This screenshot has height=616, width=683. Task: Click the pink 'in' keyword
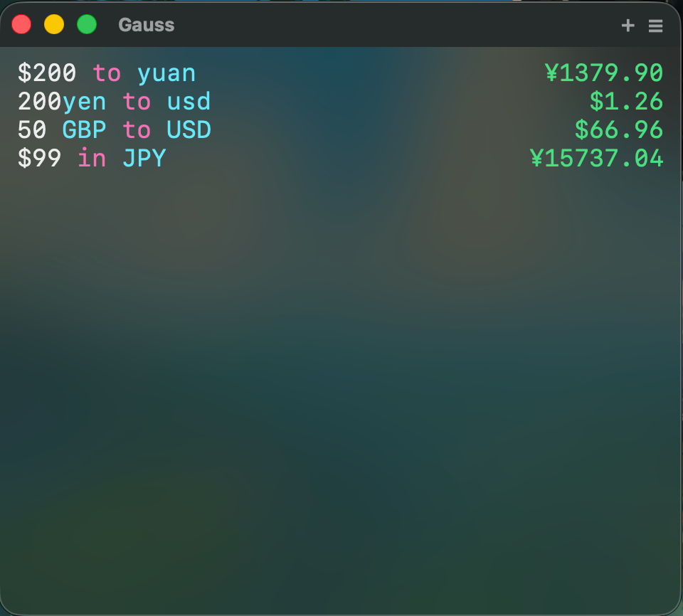tap(92, 158)
